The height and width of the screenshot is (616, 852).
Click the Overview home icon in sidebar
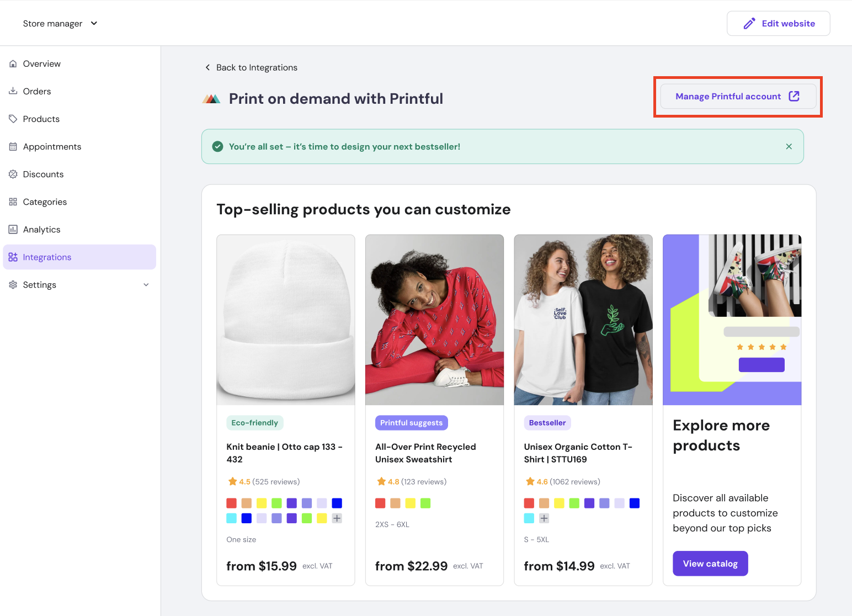(13, 64)
